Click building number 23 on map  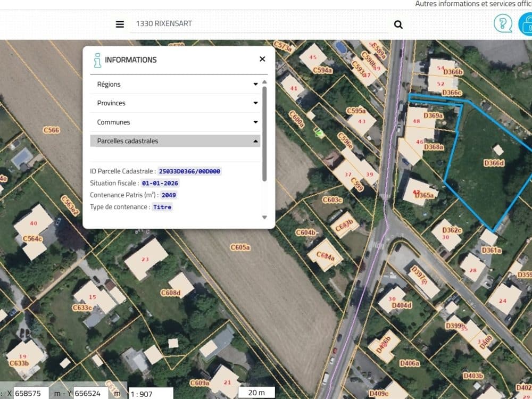[145, 259]
